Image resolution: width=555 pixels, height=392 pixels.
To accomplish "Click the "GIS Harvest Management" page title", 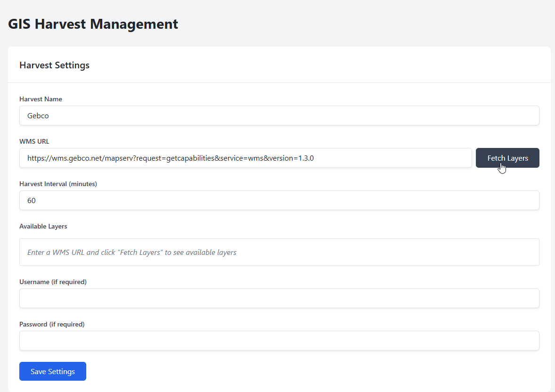I will (93, 24).
